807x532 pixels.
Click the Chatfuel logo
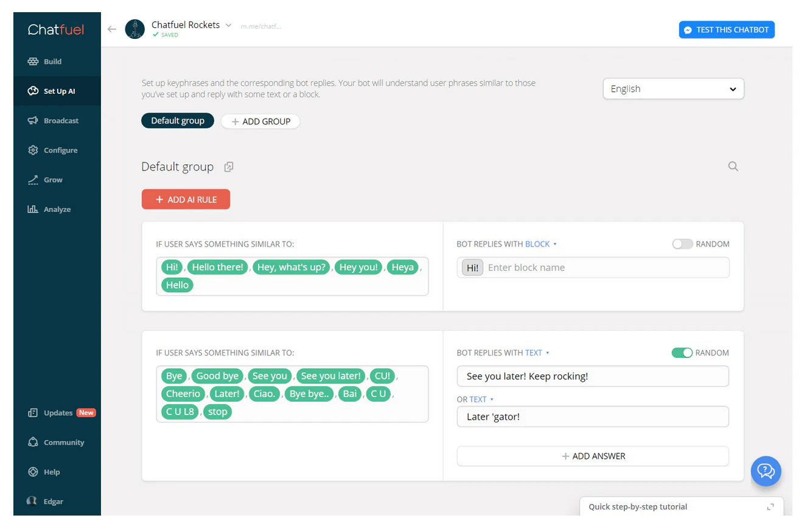56,29
